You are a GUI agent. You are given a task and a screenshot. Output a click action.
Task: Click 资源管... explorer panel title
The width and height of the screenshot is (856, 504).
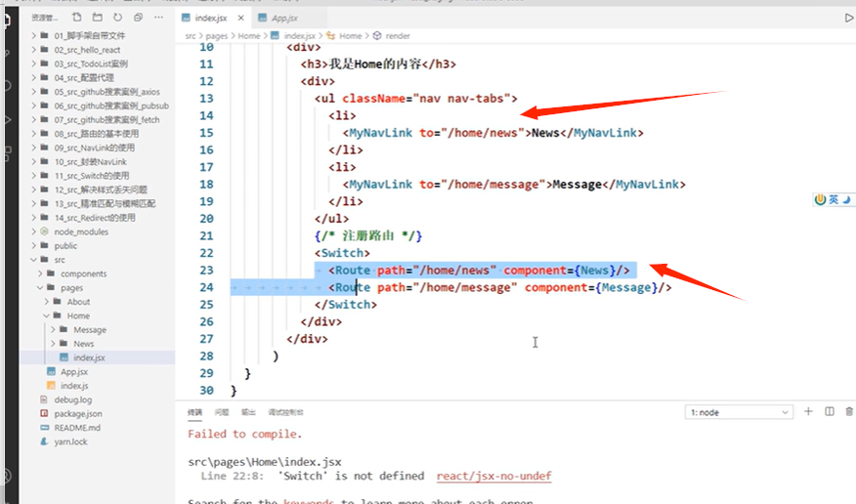[x=44, y=18]
